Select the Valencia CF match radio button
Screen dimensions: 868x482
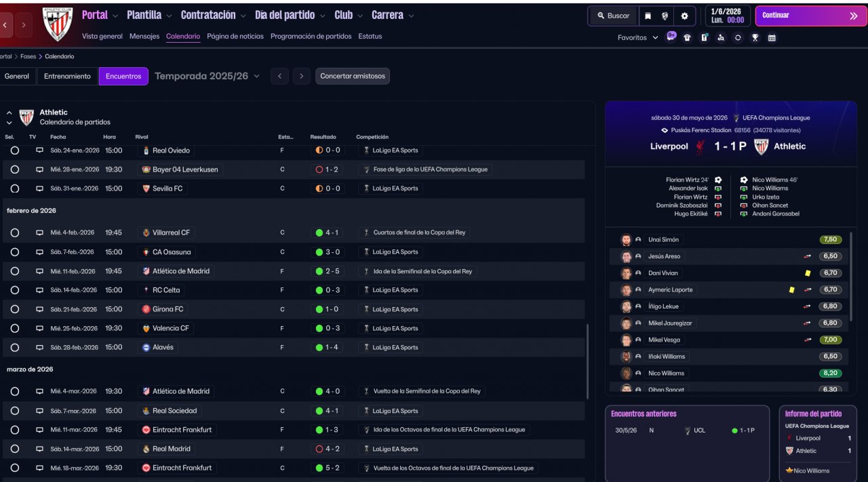click(14, 328)
